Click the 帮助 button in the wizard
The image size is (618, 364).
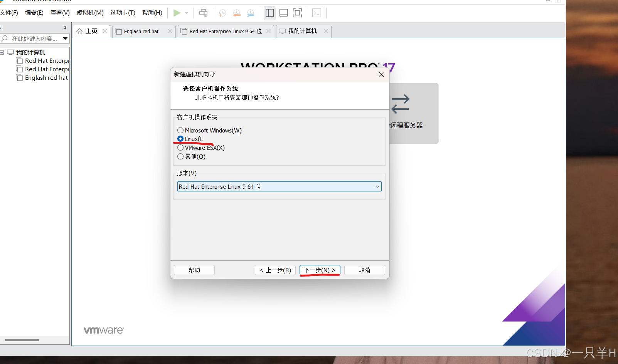click(x=194, y=270)
